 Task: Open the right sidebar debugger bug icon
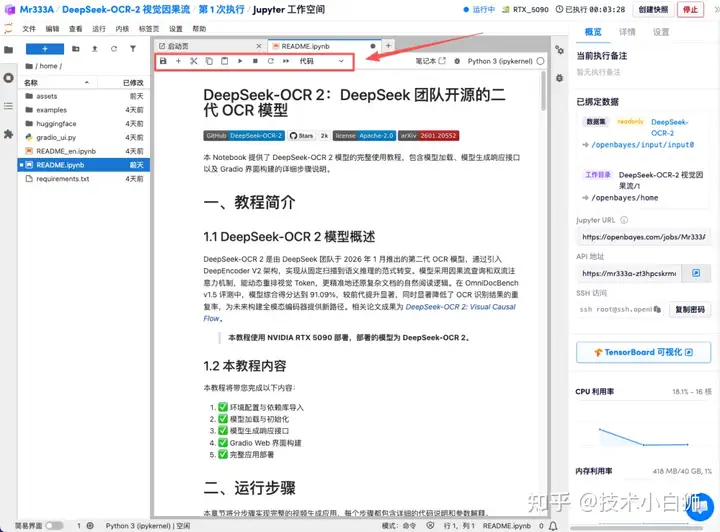click(x=559, y=78)
